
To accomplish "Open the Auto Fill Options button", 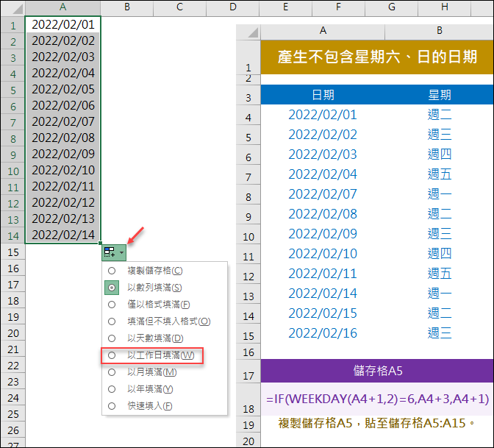I will tap(114, 252).
